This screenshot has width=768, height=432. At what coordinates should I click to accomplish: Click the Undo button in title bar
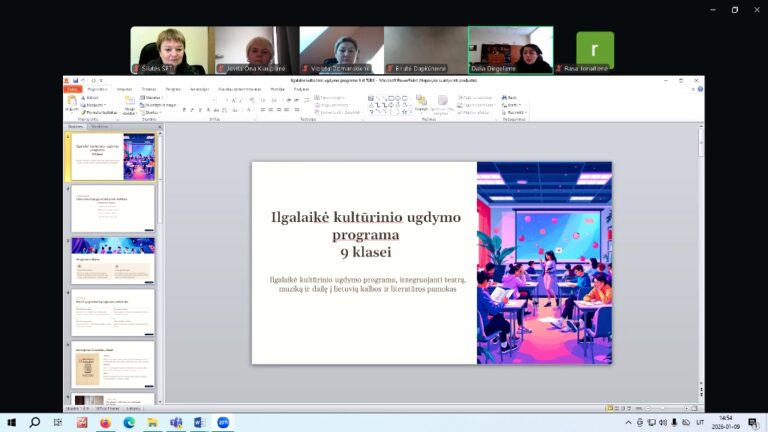(83, 80)
